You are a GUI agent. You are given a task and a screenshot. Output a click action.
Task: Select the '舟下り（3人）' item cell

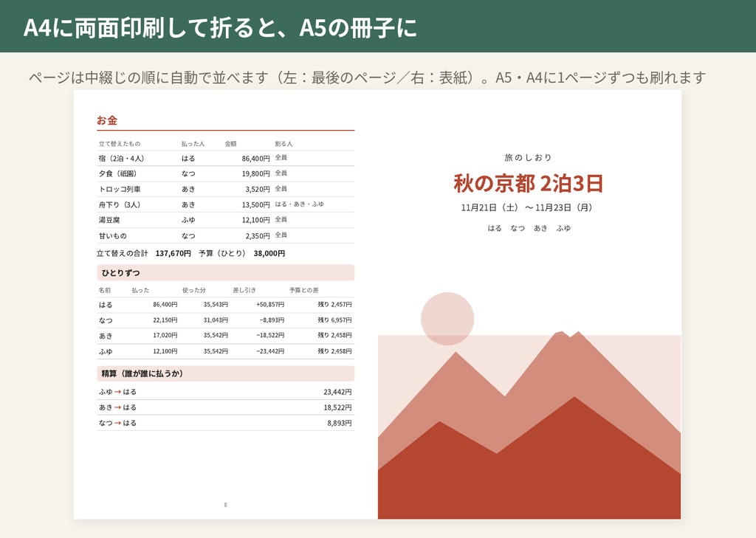coord(120,204)
